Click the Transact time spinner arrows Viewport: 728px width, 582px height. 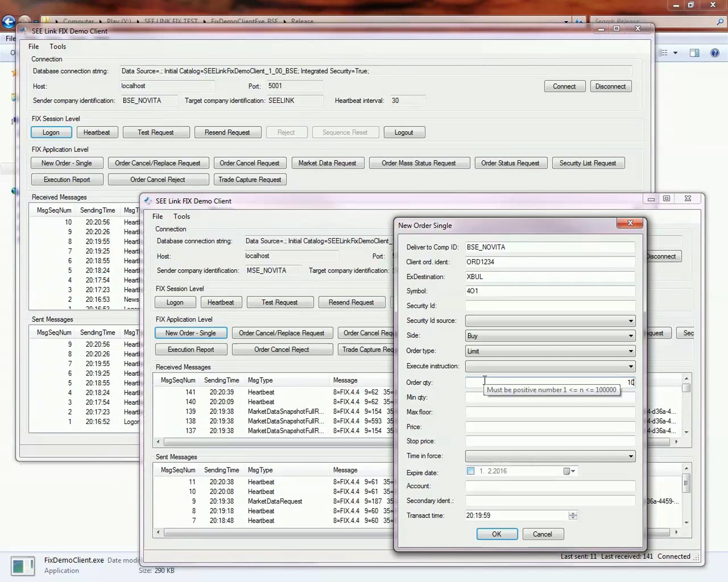click(573, 516)
